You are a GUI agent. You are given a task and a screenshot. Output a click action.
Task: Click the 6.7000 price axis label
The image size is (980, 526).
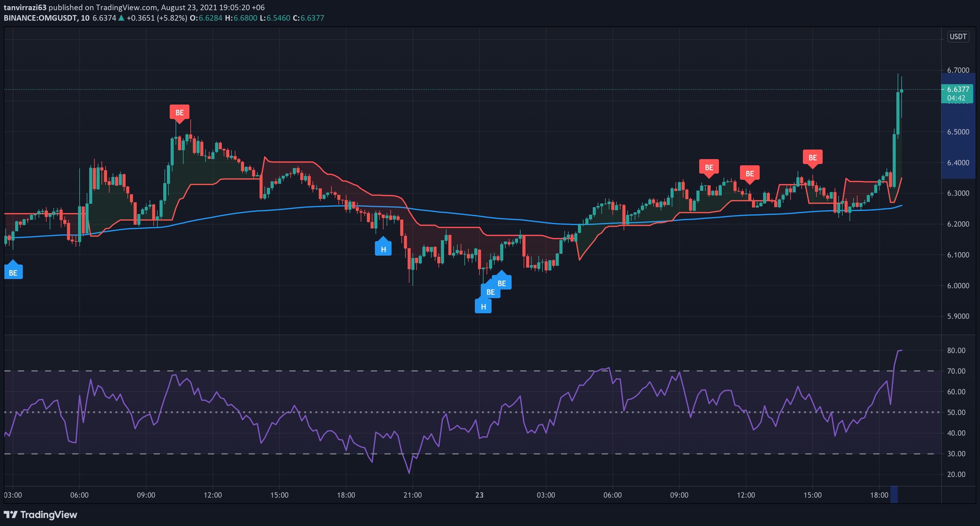point(958,70)
